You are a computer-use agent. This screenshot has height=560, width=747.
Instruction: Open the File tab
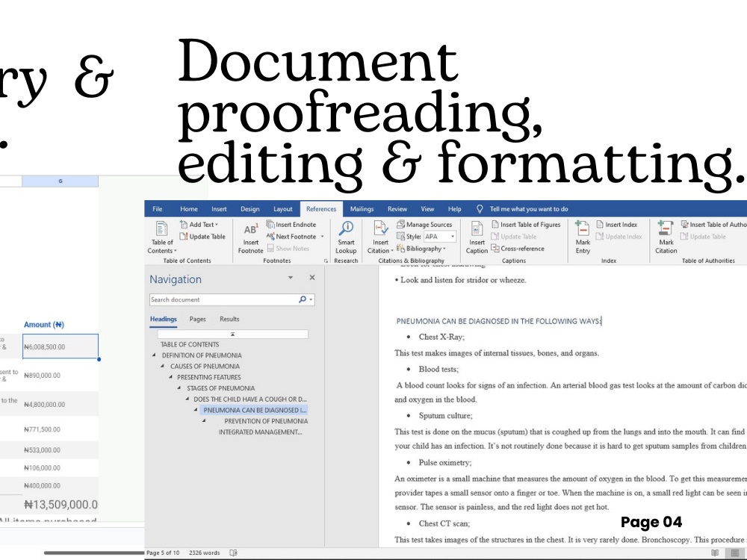click(x=157, y=209)
